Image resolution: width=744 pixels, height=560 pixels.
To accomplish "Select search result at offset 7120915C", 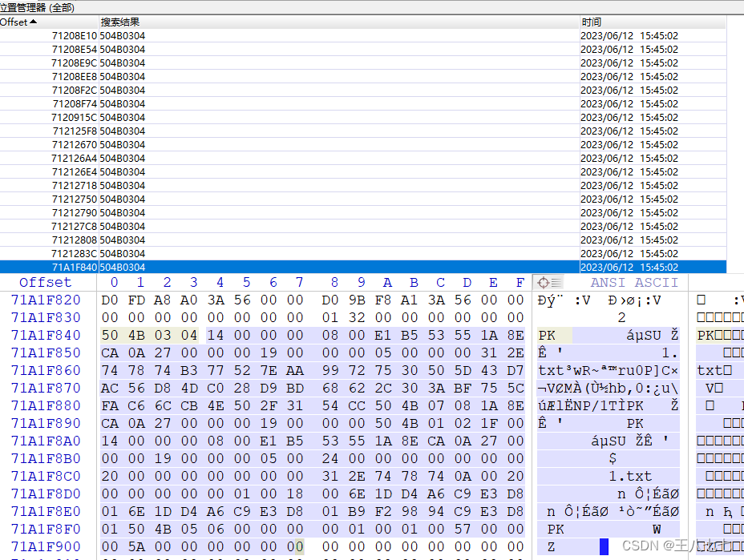I will 75,117.
